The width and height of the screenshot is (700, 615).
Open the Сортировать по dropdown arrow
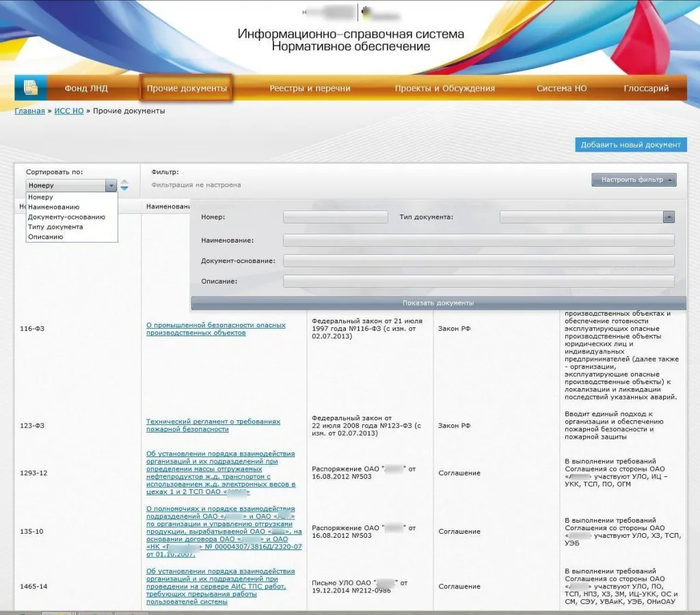111,185
